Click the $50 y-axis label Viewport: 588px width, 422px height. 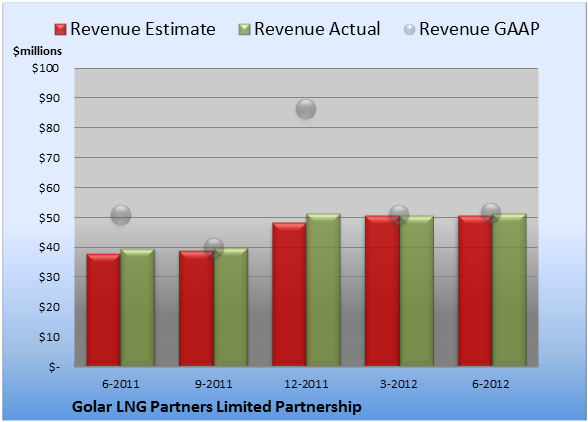point(49,218)
